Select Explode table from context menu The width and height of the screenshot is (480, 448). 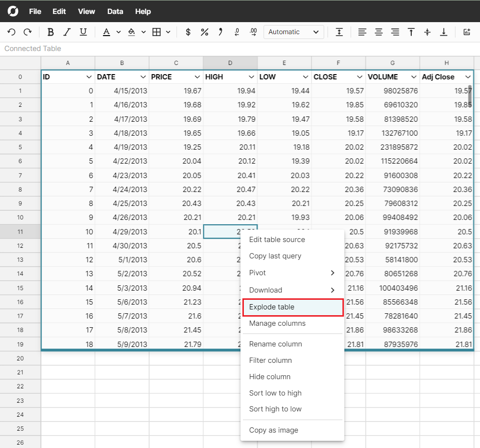click(272, 307)
